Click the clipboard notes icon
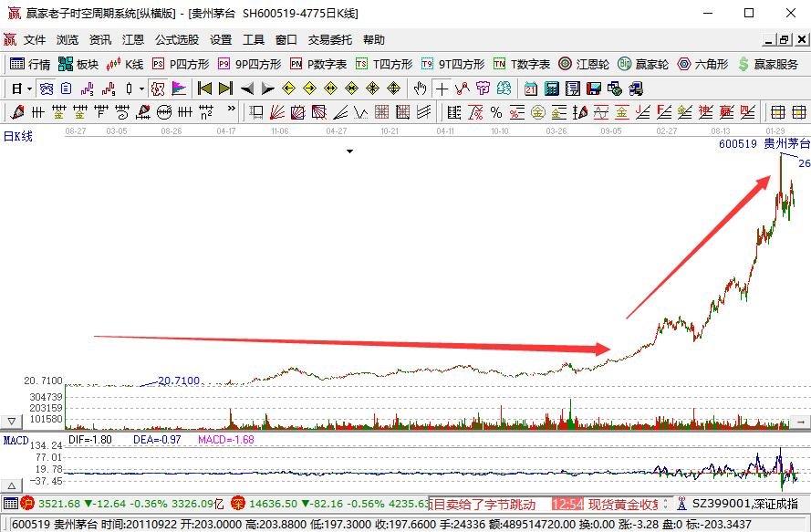Image resolution: width=811 pixels, height=532 pixels. [66, 89]
